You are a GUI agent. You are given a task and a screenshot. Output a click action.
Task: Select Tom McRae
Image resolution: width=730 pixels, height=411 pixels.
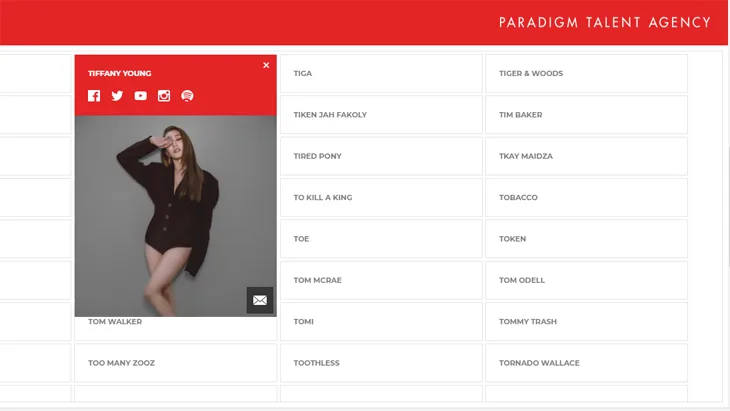coord(381,280)
